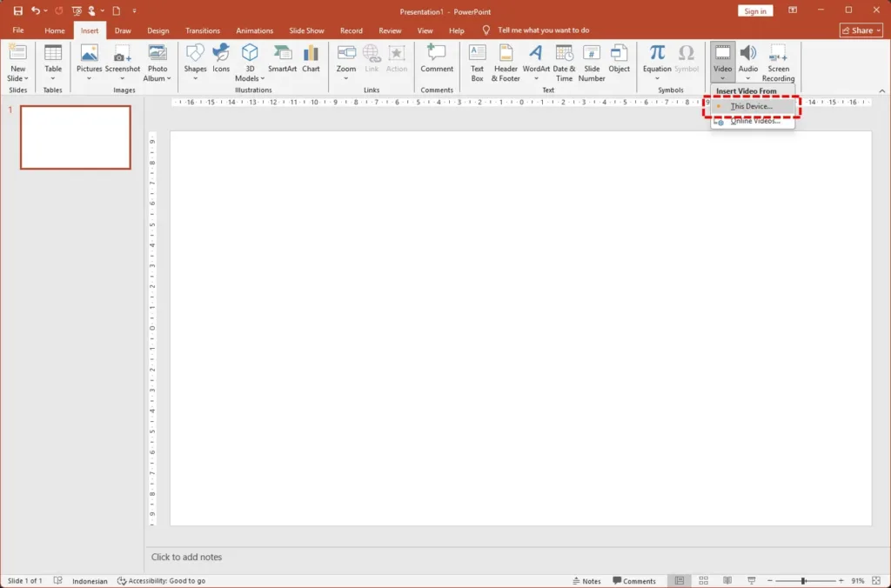Expand the Audio dropdown
Viewport: 891px width, 588px height.
click(748, 78)
